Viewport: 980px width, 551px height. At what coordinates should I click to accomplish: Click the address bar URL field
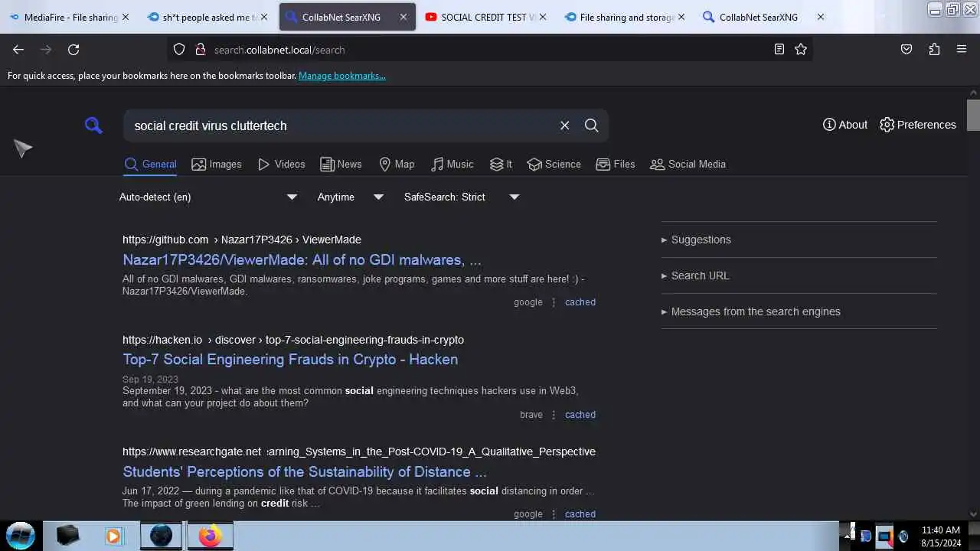[490, 50]
